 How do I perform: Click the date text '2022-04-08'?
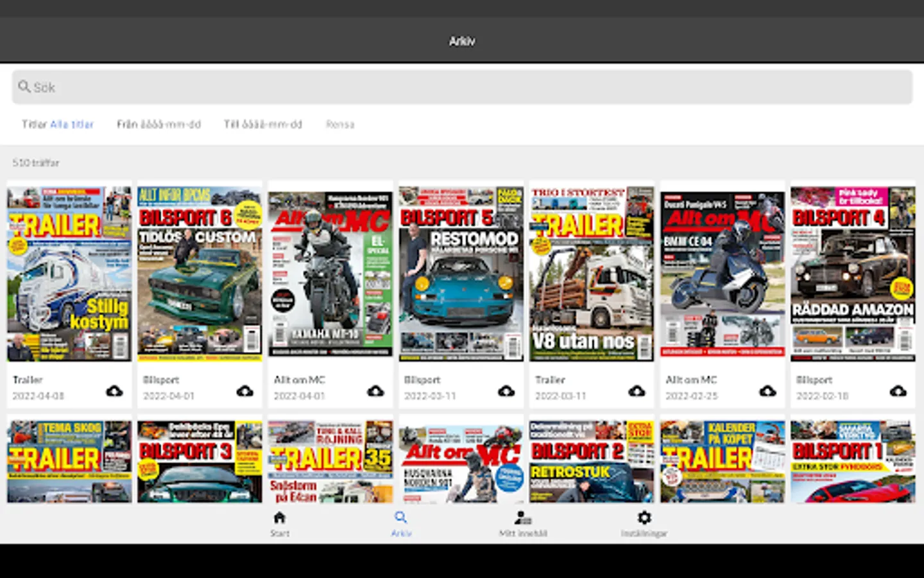pyautogui.click(x=38, y=396)
